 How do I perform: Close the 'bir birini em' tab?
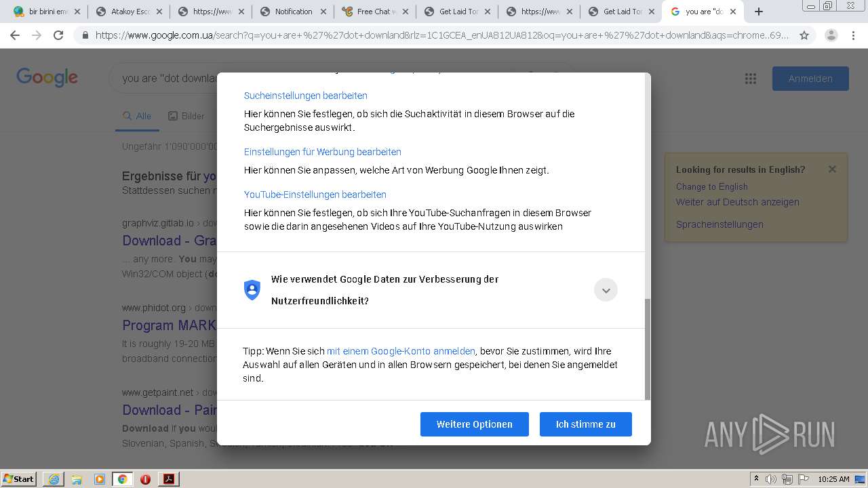coord(77,12)
